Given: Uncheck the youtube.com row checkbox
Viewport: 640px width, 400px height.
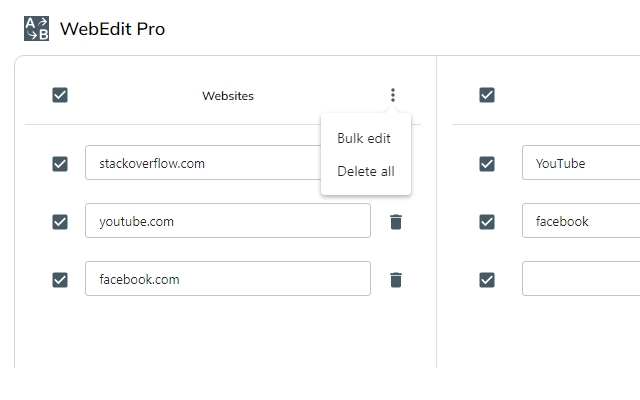Looking at the screenshot, I should [60, 222].
